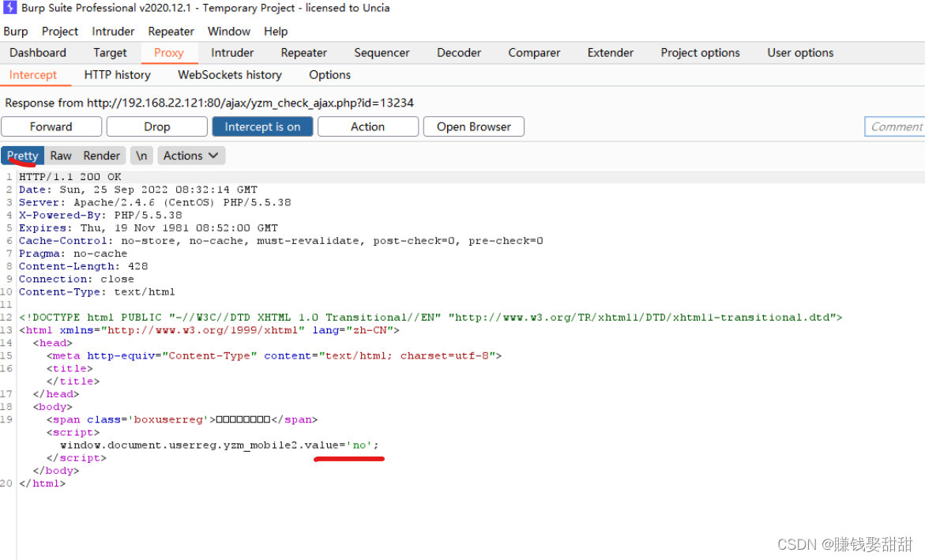Click the closing </html> tag line
This screenshot has width=925, height=560.
coord(42,483)
